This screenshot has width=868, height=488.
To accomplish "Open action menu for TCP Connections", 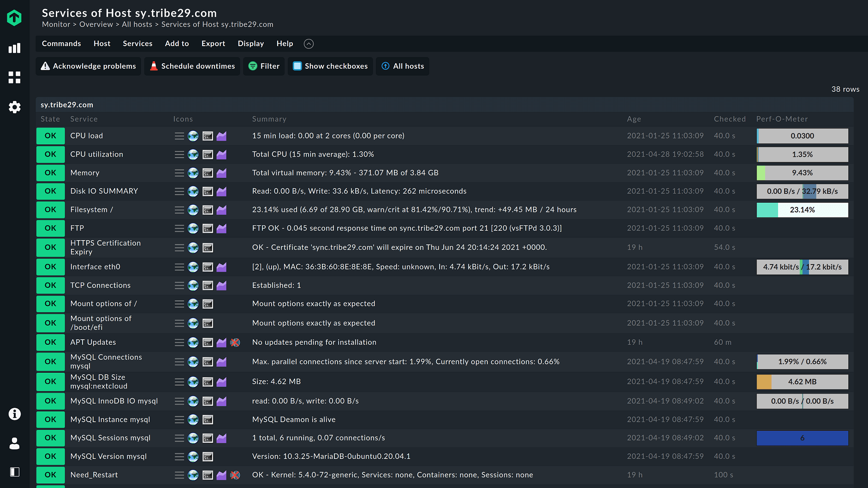I will coord(179,285).
